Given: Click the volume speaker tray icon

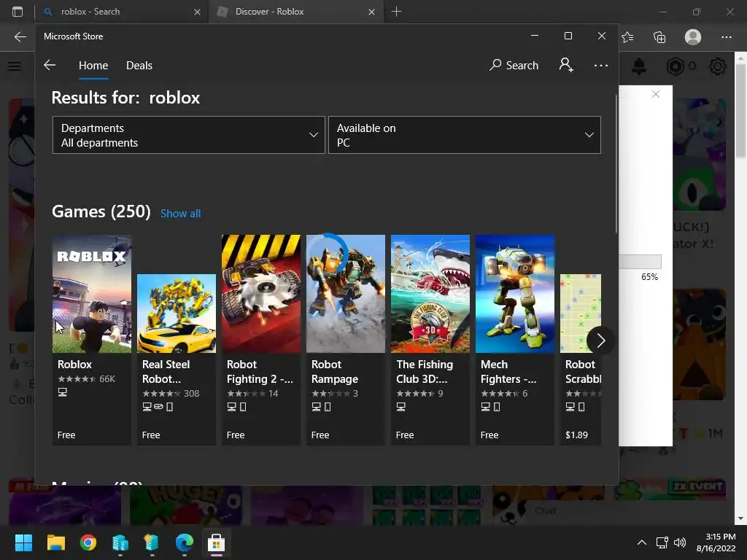Looking at the screenshot, I should pyautogui.click(x=680, y=542).
